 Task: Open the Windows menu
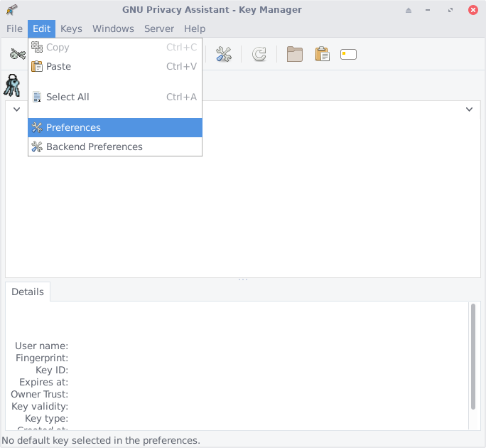click(113, 28)
